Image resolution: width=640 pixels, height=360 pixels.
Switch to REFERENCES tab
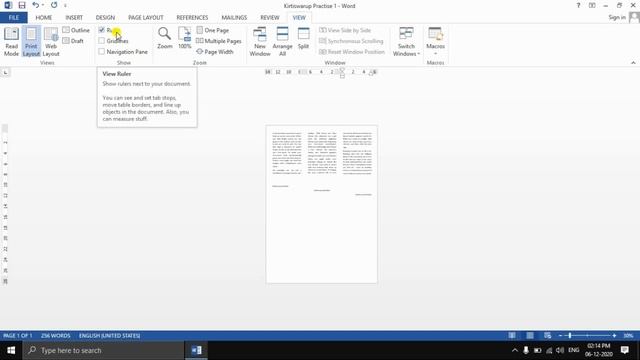[192, 18]
